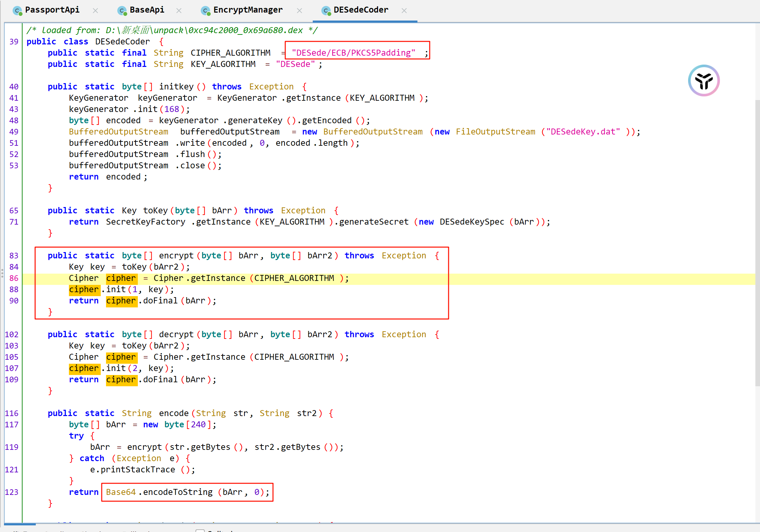Close the BaseApi tab

click(x=179, y=11)
